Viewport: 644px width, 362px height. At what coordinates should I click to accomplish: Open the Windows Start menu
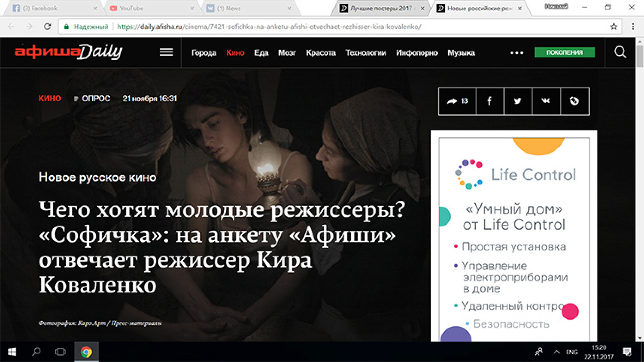(x=12, y=352)
